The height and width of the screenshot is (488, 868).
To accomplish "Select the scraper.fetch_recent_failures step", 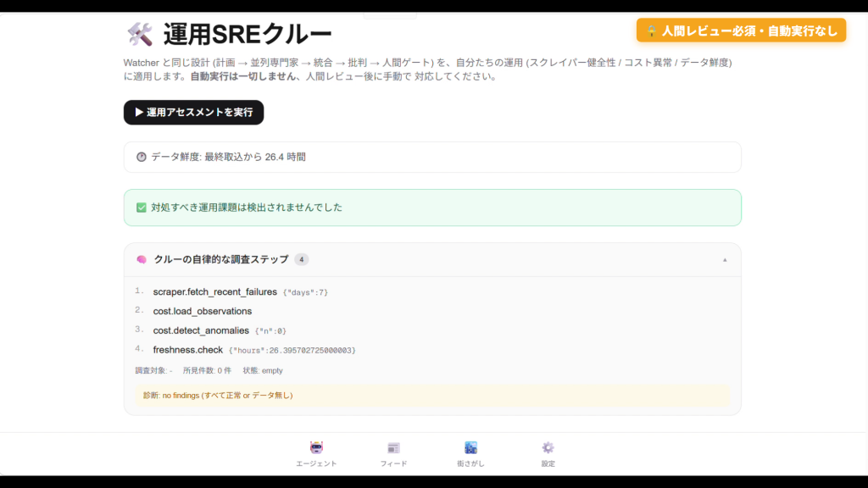I will click(214, 291).
